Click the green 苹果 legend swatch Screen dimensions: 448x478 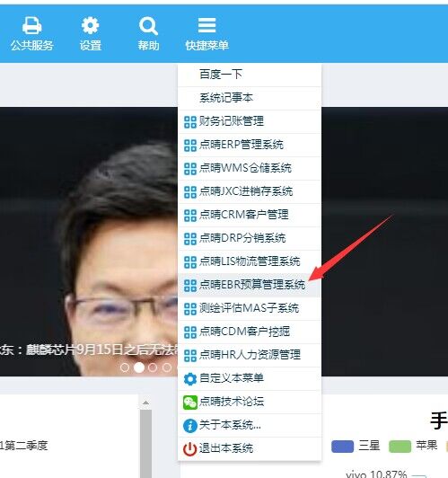tap(400, 447)
